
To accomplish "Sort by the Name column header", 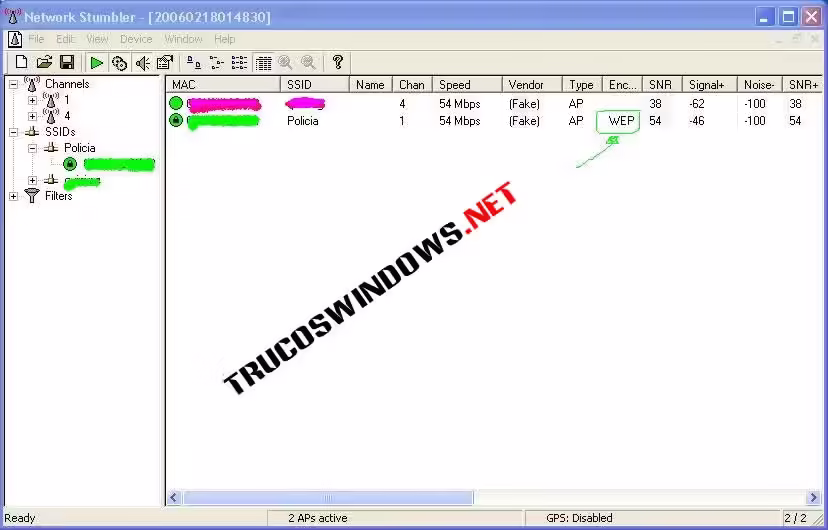I will pyautogui.click(x=371, y=84).
